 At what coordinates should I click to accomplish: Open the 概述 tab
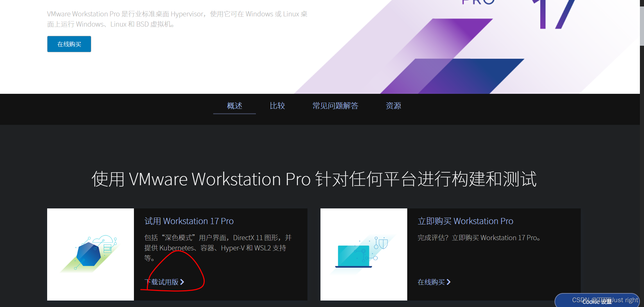point(234,106)
